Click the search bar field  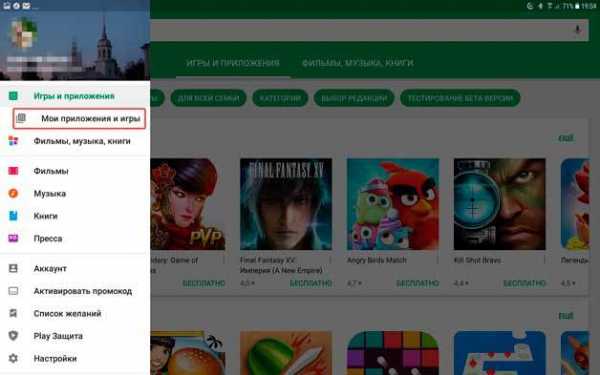pyautogui.click(x=369, y=30)
